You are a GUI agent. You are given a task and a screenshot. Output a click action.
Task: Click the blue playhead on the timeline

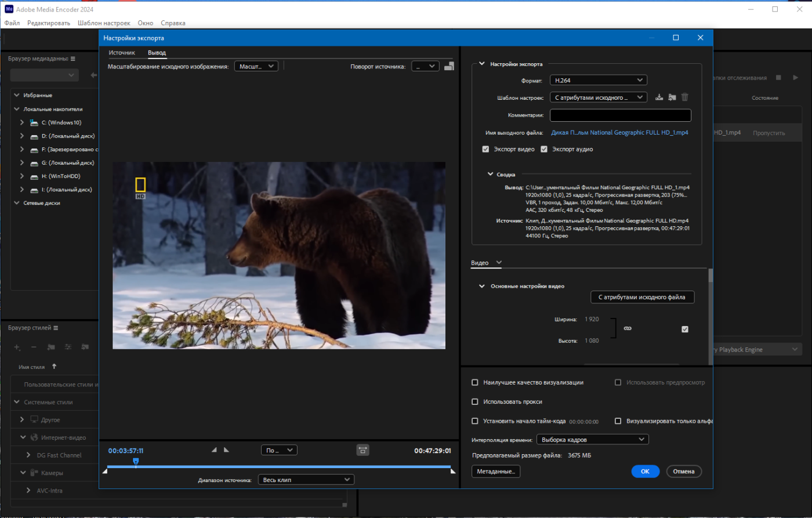(136, 461)
